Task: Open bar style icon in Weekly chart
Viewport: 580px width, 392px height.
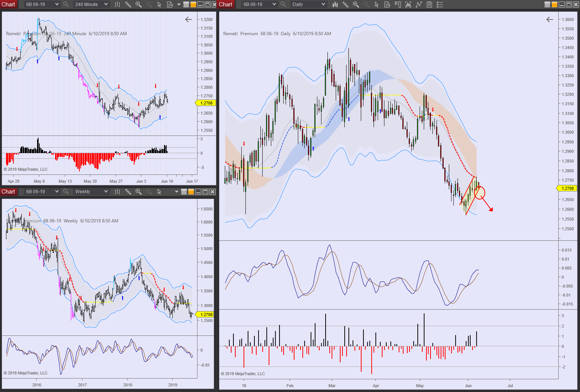Action: pyautogui.click(x=117, y=191)
